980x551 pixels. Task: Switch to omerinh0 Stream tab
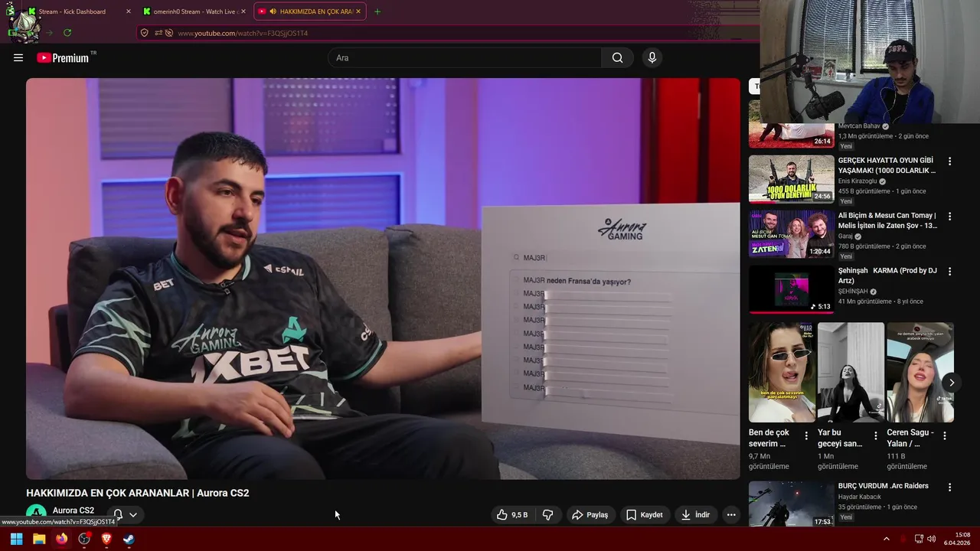tap(194, 11)
